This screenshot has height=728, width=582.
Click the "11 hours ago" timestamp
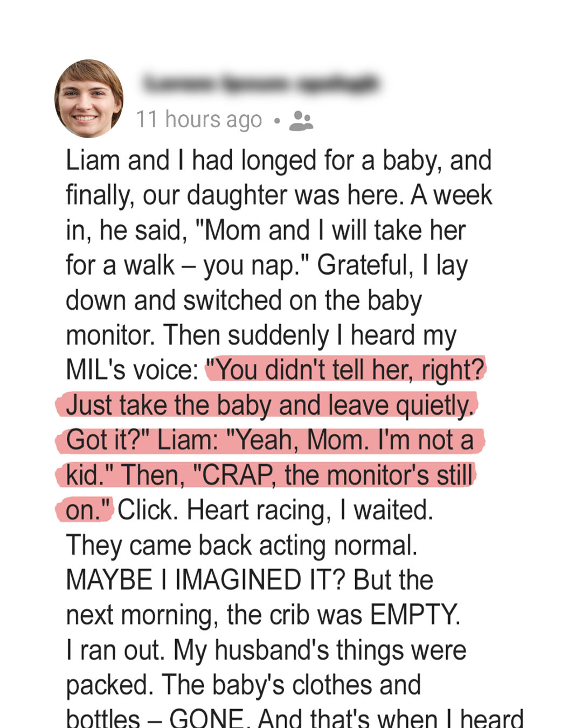(x=199, y=120)
